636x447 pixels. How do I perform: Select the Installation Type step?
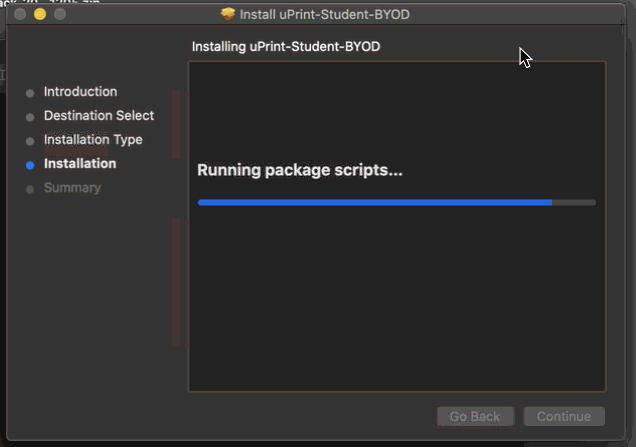point(93,140)
